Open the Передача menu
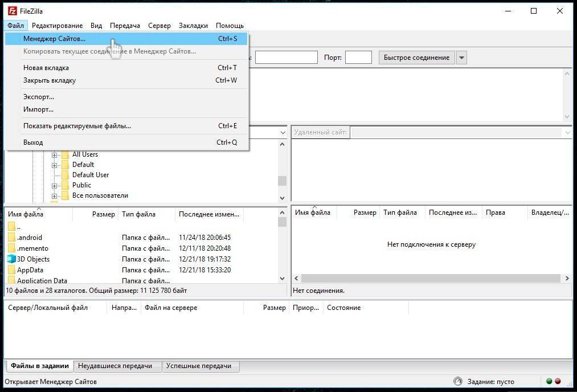Image resolution: width=577 pixels, height=392 pixels. coord(125,26)
